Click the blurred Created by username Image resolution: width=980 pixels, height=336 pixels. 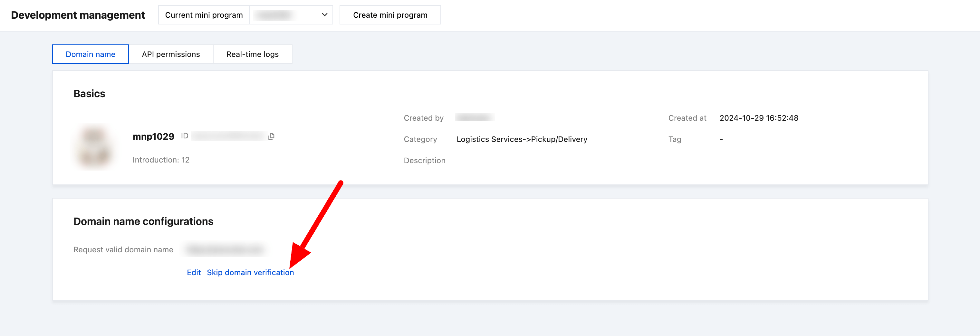(474, 117)
